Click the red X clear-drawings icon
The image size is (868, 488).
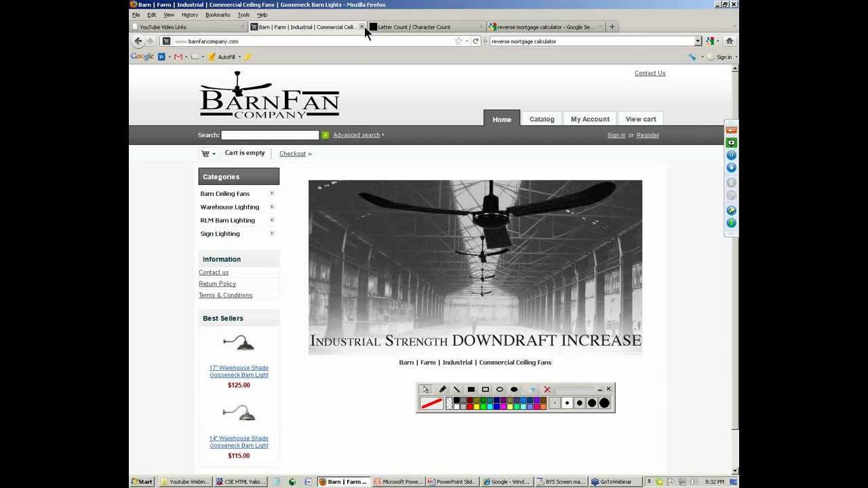pyautogui.click(x=547, y=390)
